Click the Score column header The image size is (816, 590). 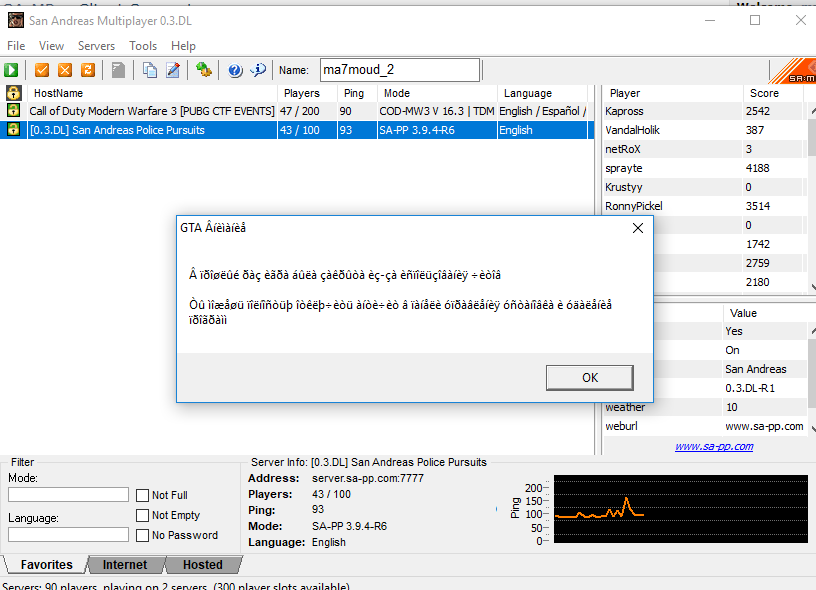coord(773,93)
